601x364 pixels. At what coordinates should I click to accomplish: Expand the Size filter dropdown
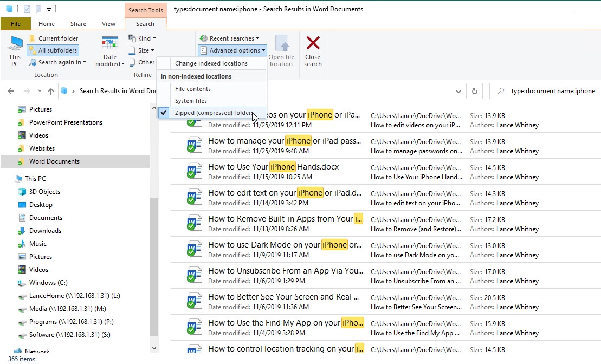pyautogui.click(x=141, y=50)
